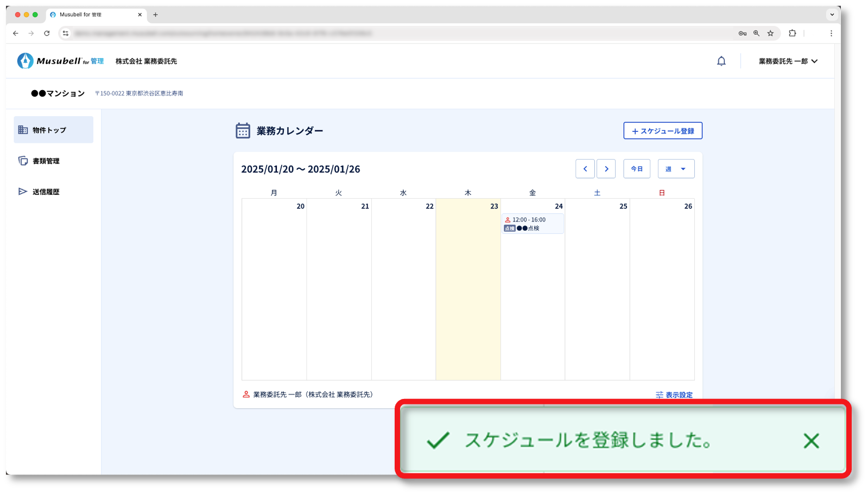Dismiss the schedule registered toast
The height and width of the screenshot is (495, 868).
811,441
